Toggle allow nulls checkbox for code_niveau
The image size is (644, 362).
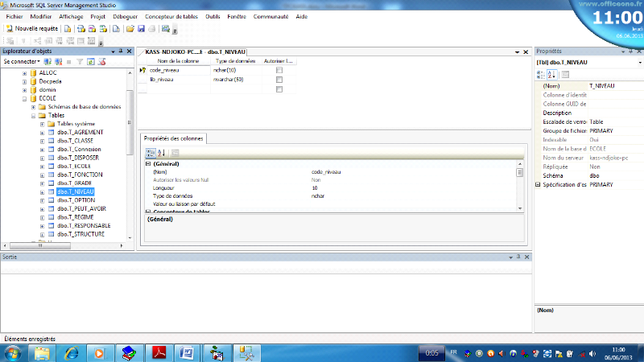click(279, 70)
